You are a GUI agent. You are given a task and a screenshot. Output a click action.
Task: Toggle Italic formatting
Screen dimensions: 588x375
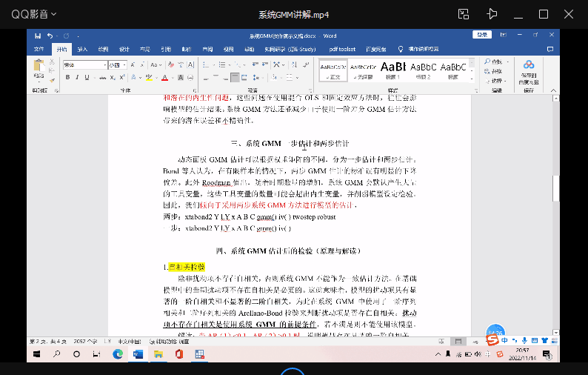point(77,77)
